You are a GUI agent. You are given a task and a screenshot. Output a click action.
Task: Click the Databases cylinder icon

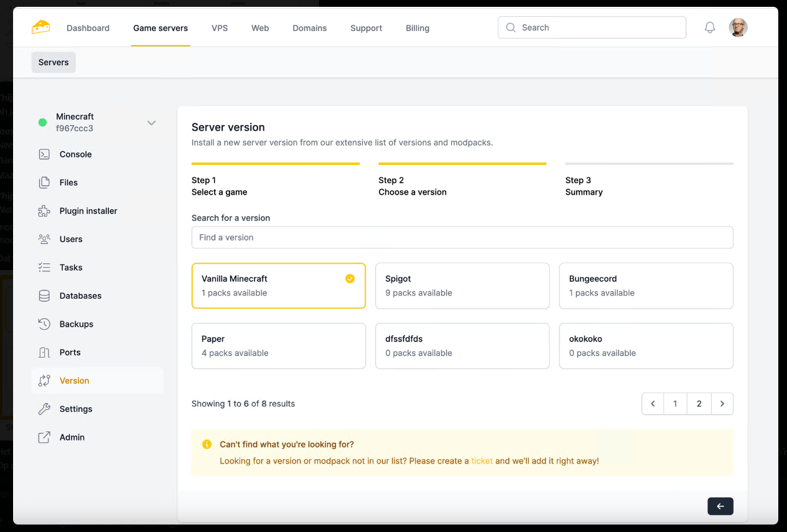pos(44,296)
